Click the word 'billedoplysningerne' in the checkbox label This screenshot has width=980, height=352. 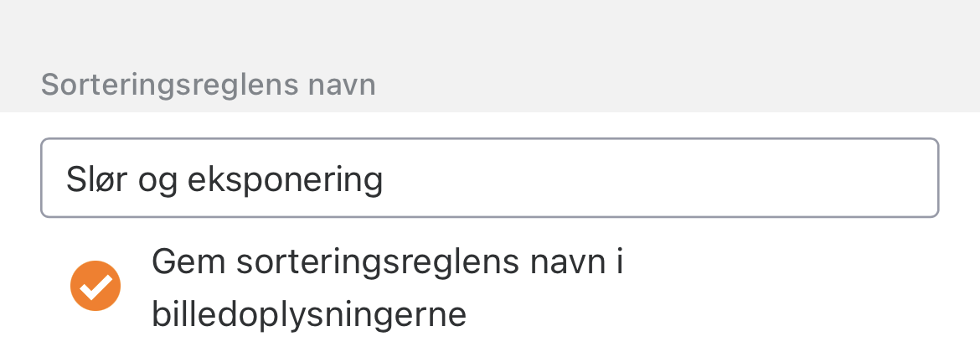click(x=308, y=314)
